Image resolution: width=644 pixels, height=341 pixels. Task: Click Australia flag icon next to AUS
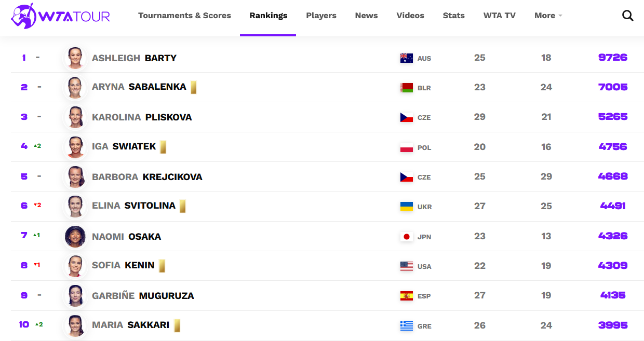[406, 58]
